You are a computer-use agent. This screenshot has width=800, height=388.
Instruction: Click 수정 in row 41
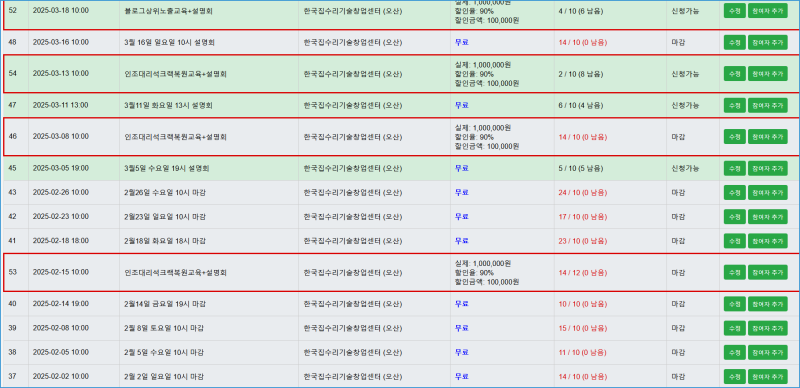[x=735, y=240]
